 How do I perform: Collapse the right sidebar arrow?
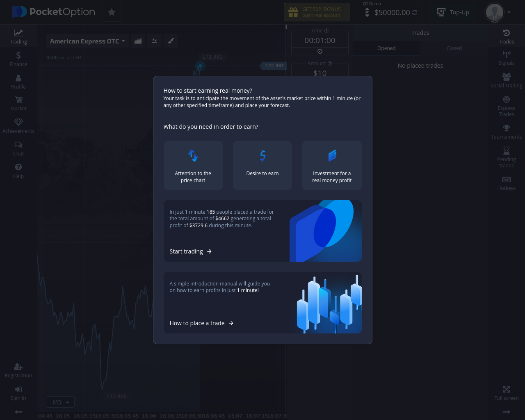click(x=507, y=412)
